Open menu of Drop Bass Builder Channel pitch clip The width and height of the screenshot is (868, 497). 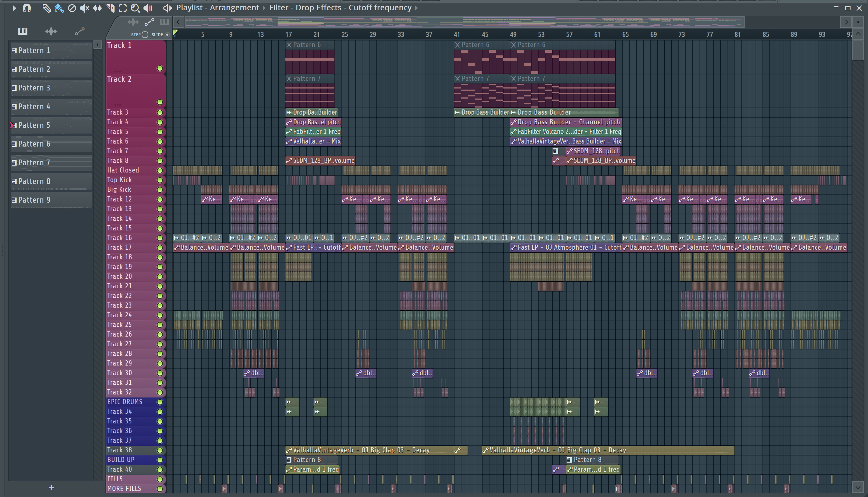[513, 122]
